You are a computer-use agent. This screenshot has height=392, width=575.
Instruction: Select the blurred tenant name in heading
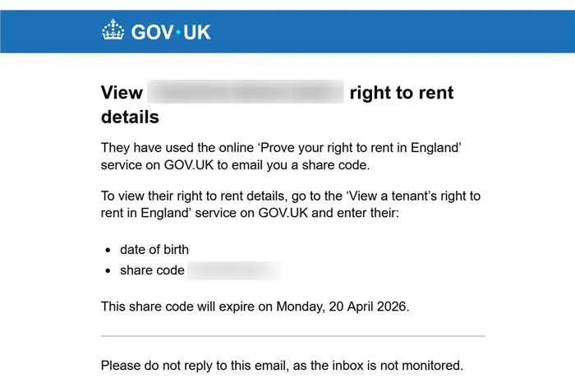(246, 92)
